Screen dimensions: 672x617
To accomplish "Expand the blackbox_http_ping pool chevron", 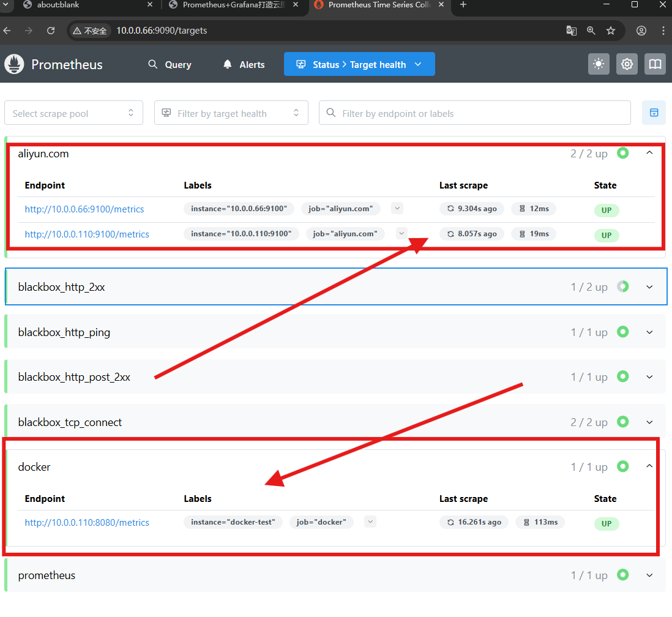I will tap(649, 332).
